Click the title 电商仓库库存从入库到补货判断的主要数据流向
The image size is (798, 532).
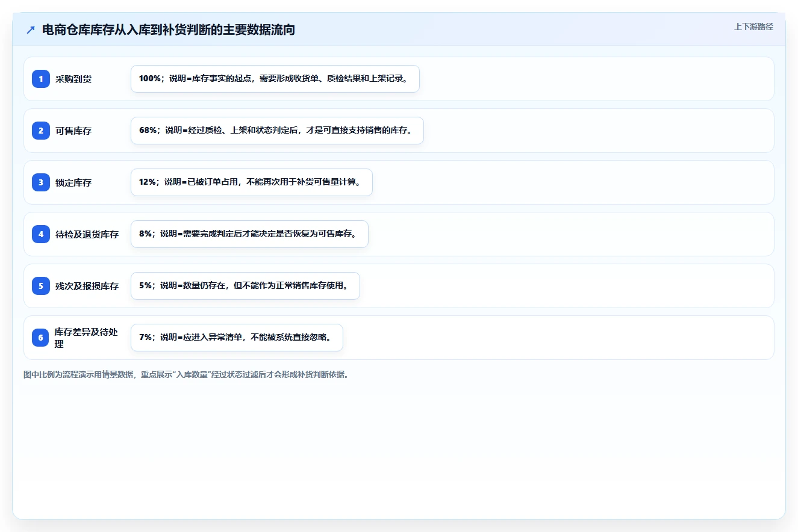(169, 30)
